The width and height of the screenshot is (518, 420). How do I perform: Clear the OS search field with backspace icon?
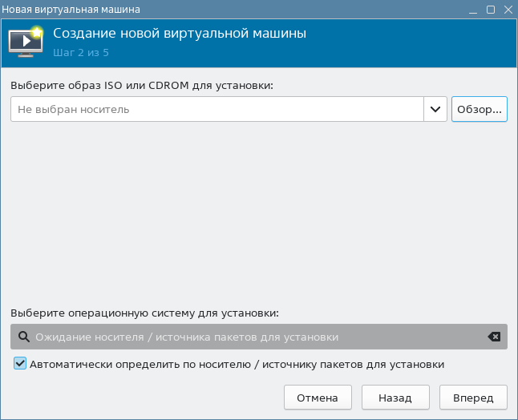coord(494,337)
